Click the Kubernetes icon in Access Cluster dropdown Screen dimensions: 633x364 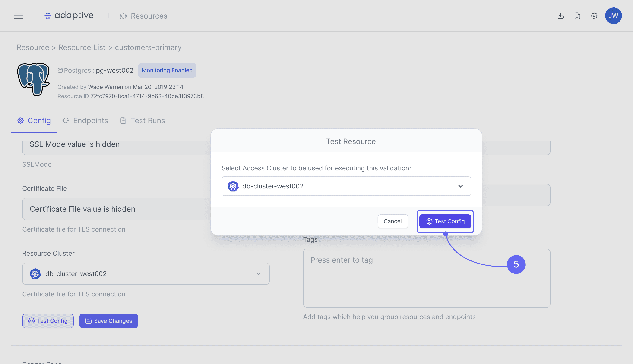pyautogui.click(x=233, y=186)
